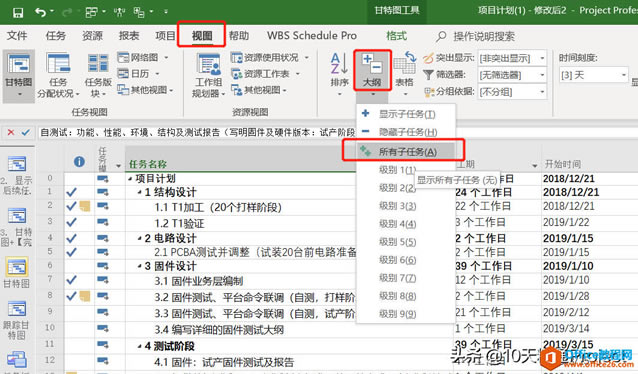
Task: Switch to the 视图 ribbon tab
Action: tap(202, 35)
